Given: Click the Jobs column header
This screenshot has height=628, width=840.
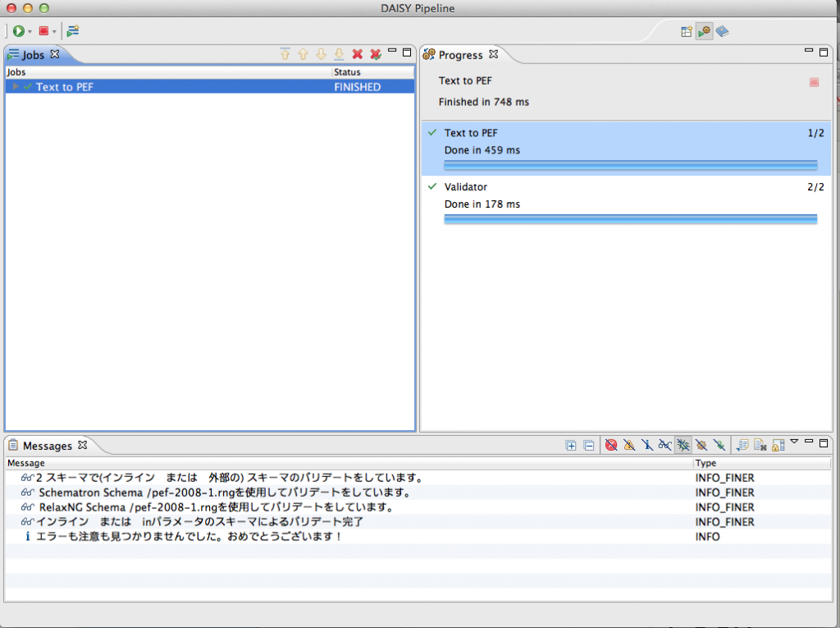Looking at the screenshot, I should 169,72.
